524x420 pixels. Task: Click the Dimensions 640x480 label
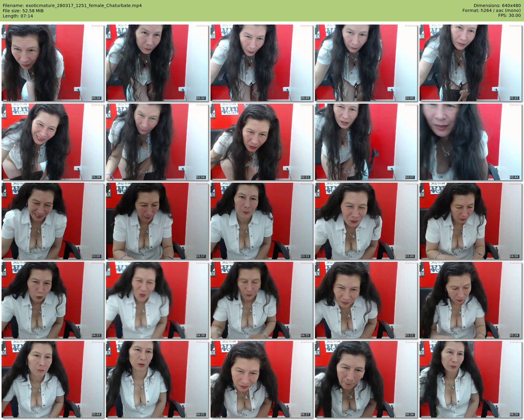(x=497, y=6)
